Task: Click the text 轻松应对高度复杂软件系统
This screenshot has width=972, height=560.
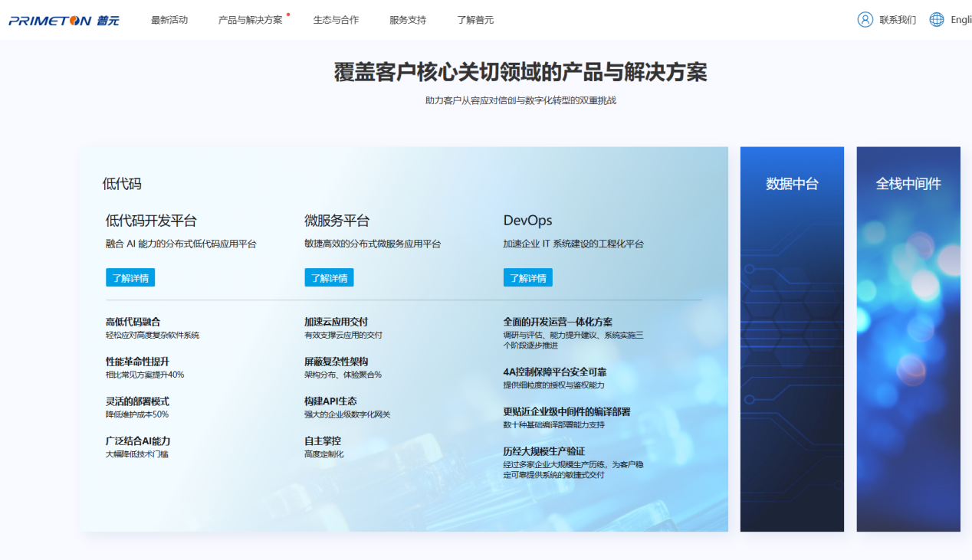Action: point(153,335)
